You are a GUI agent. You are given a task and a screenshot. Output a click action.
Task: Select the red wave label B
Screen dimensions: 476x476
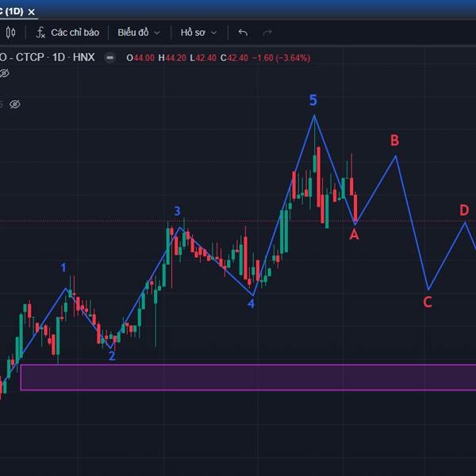pos(394,140)
